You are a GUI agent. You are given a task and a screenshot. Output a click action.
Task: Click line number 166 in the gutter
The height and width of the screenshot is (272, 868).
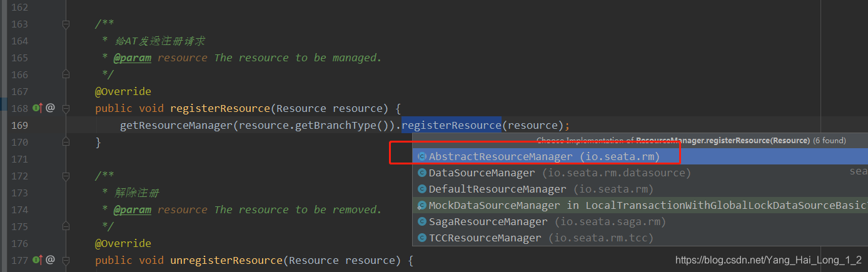tap(20, 74)
